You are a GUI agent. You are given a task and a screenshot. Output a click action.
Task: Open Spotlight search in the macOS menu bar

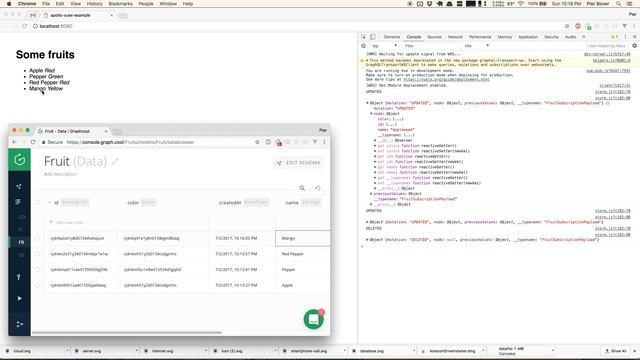click(619, 4)
